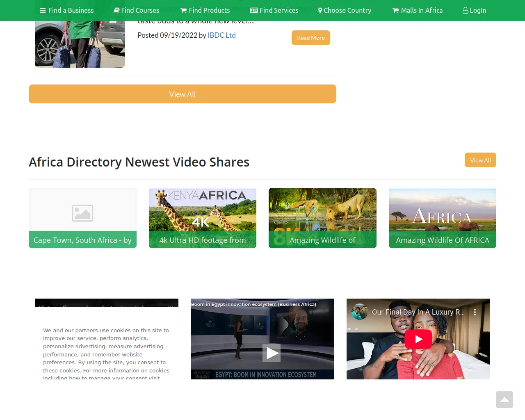
Task: Click the hamburger icon beside Find a Business
Action: pyautogui.click(x=43, y=11)
